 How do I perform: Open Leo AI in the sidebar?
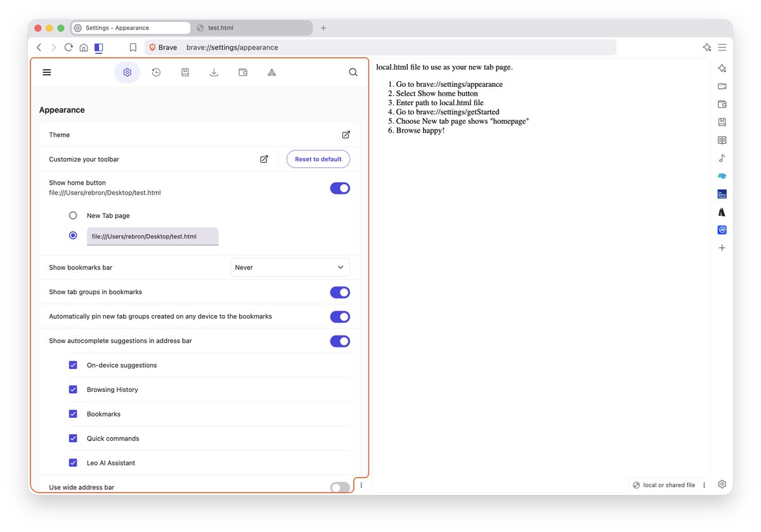[x=722, y=68]
